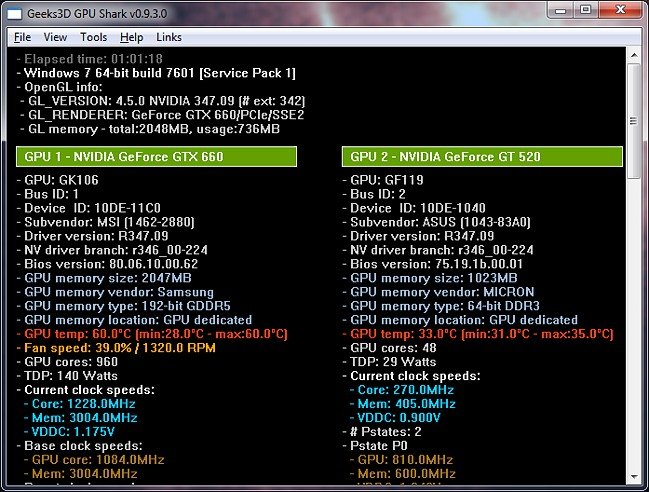The height and width of the screenshot is (492, 649).
Task: Click GPU memory type: 192-bit GDDR5
Action: pyautogui.click(x=124, y=306)
